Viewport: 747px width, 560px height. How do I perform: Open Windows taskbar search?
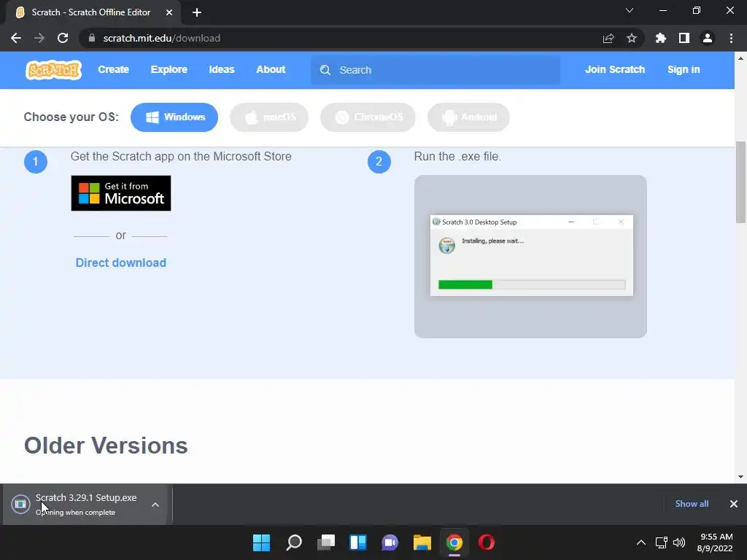click(x=294, y=542)
